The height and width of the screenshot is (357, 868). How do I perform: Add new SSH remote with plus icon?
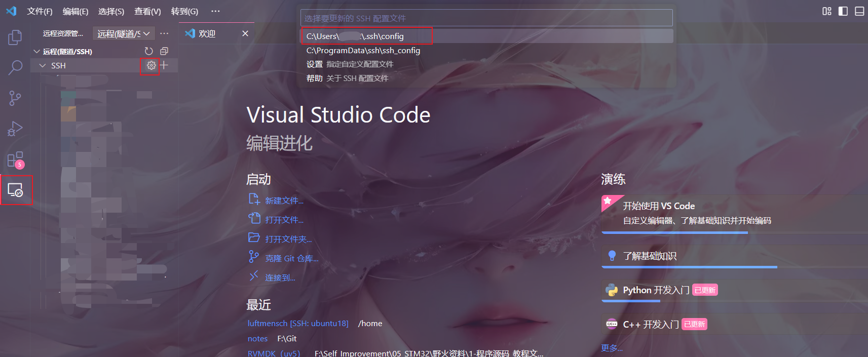pos(164,65)
